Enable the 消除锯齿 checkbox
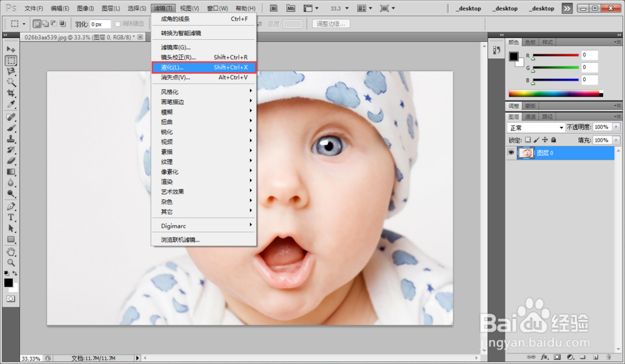 click(117, 24)
